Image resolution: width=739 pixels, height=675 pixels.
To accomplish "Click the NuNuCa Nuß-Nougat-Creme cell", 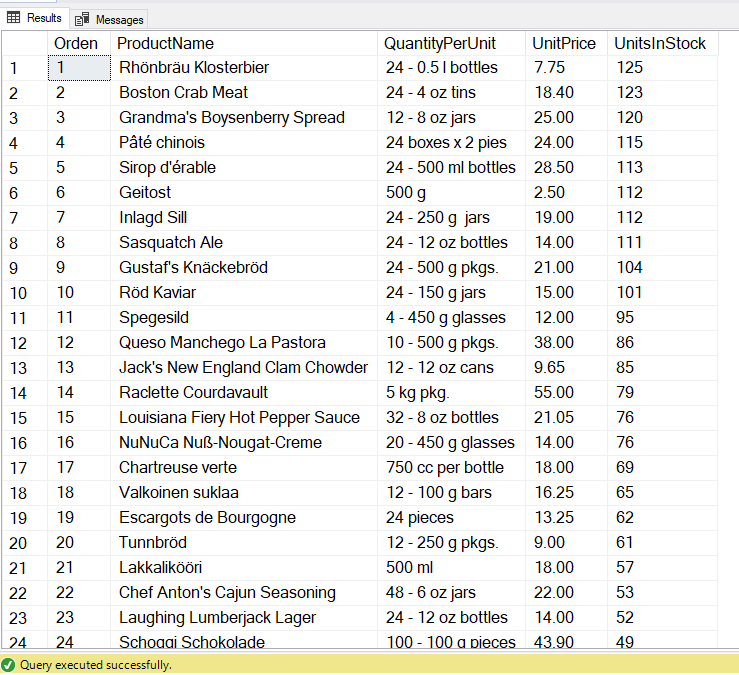I will 244,443.
